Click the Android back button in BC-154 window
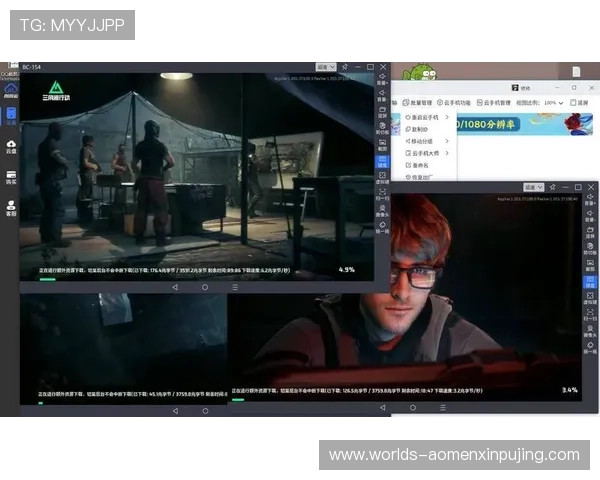Viewport: 600px width, 480px height. (x=175, y=286)
